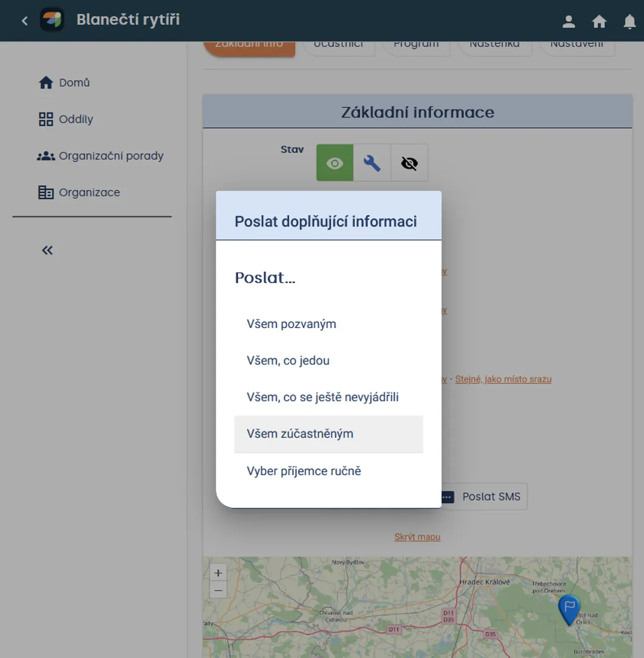Viewport: 644px width, 658px height.
Task: Go back with the header arrow
Action: point(25,21)
